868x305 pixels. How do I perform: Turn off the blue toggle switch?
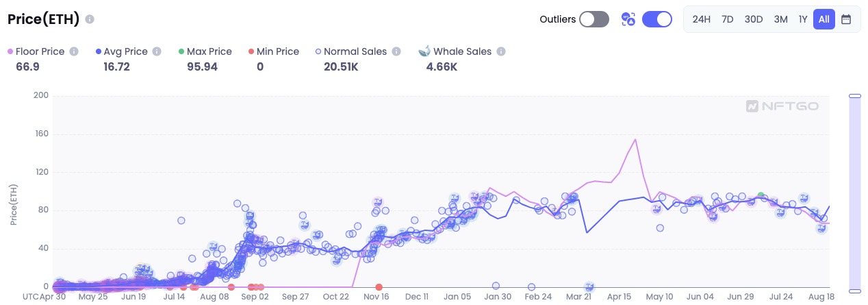656,19
